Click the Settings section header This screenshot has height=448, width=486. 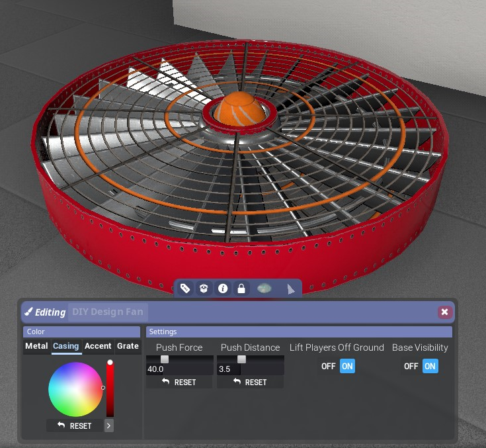pyautogui.click(x=299, y=332)
